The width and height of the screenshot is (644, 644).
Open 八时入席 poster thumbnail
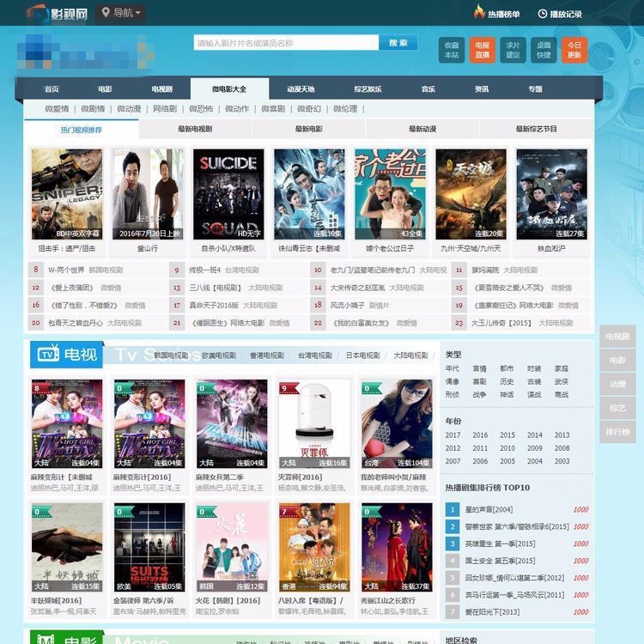[314, 547]
